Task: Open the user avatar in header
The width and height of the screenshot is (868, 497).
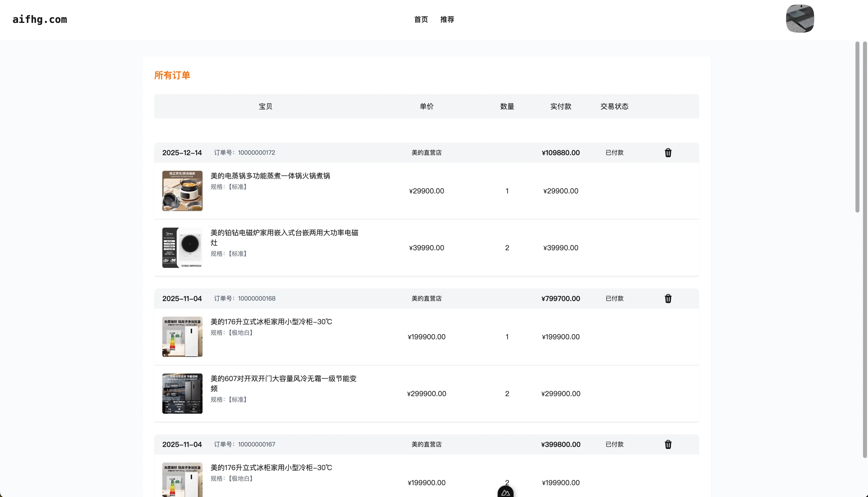Action: click(x=800, y=19)
